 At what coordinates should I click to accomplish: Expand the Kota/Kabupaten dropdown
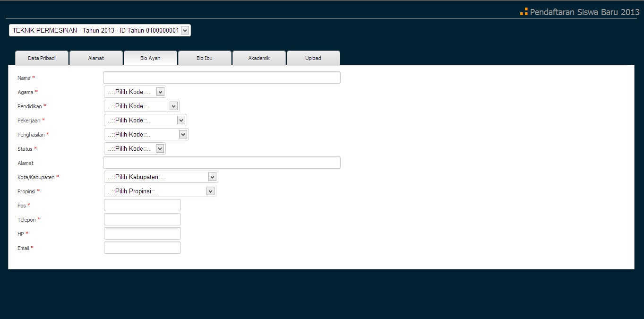[x=161, y=177]
